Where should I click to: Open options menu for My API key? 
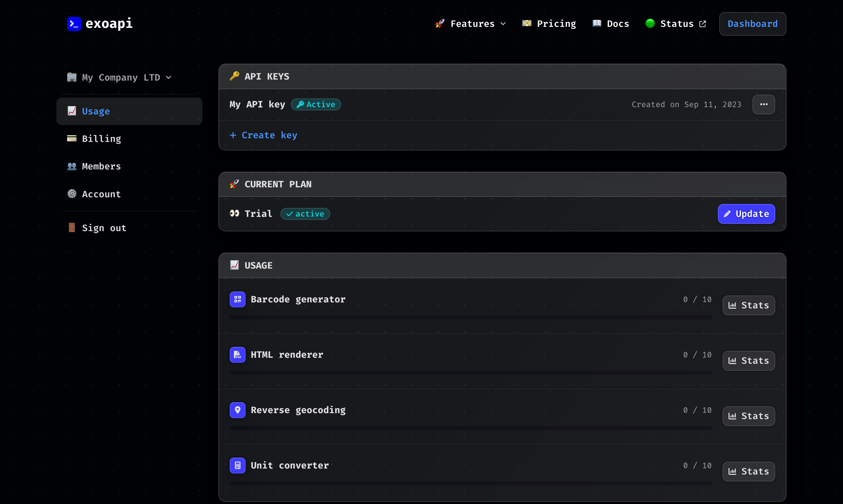pyautogui.click(x=763, y=104)
